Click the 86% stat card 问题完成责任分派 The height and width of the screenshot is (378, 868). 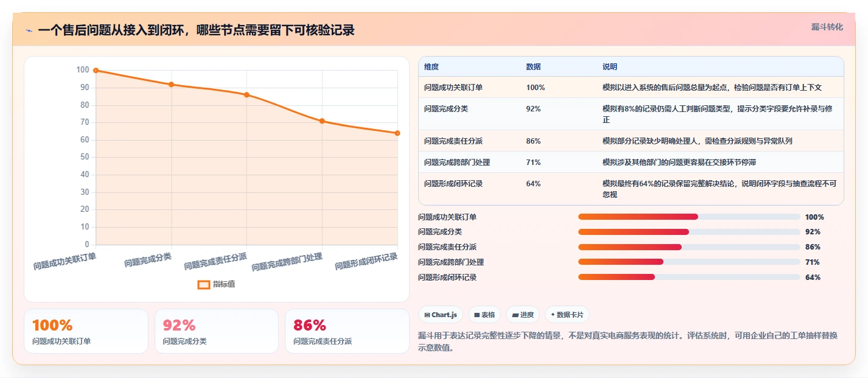(347, 331)
